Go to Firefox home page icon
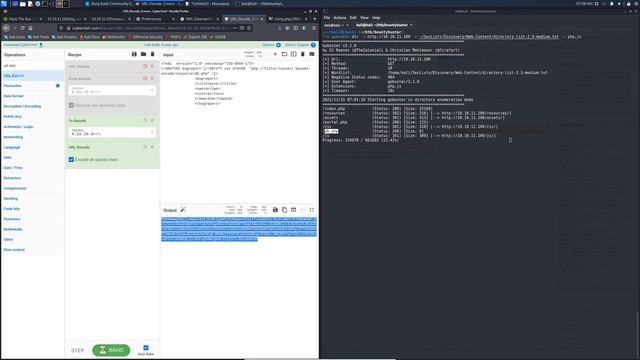Image resolution: width=640 pixels, height=360 pixels. coord(30,28)
